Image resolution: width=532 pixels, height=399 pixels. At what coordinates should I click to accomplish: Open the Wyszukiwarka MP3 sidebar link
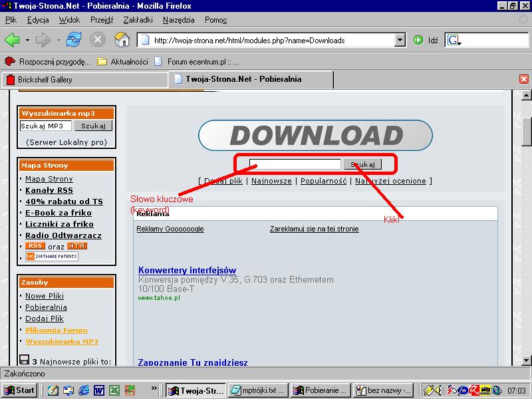[62, 341]
